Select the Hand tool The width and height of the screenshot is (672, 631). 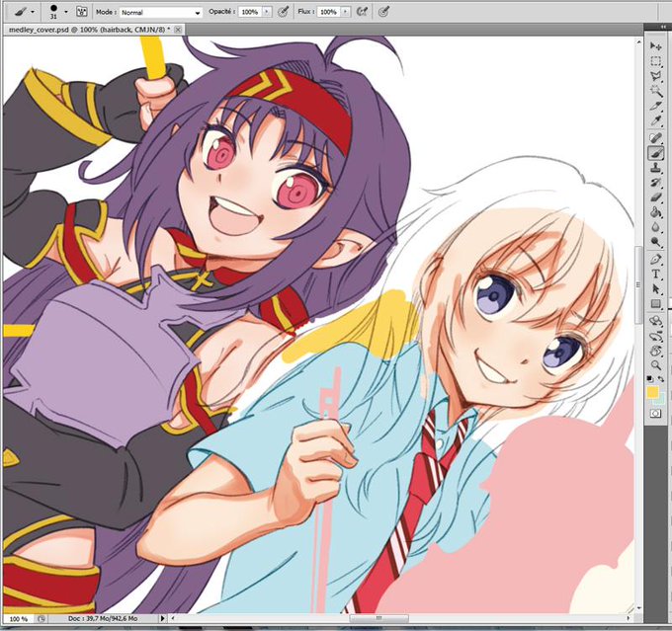656,351
